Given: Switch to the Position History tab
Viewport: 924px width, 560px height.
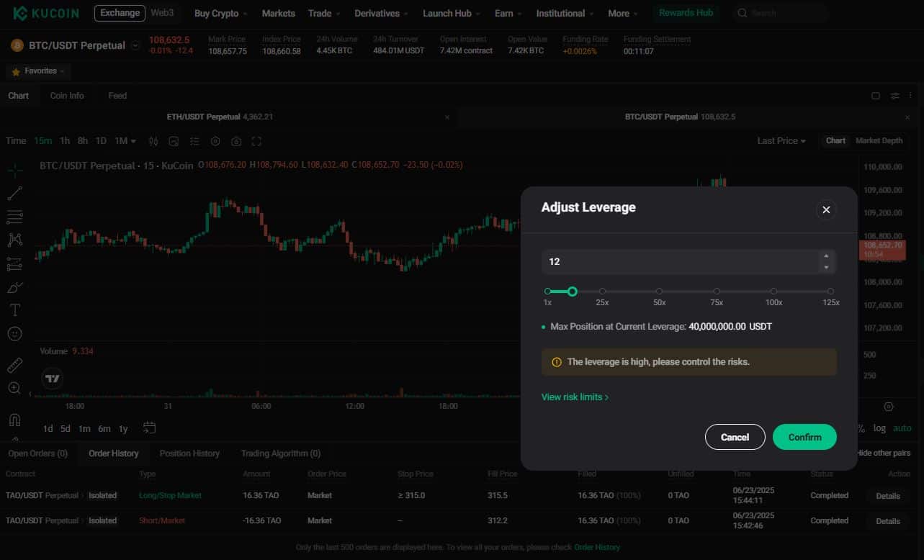Looking at the screenshot, I should pyautogui.click(x=189, y=453).
